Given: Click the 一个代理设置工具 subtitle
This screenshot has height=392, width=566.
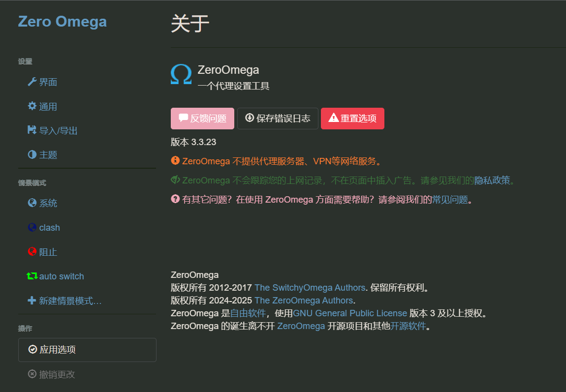Looking at the screenshot, I should tap(234, 86).
